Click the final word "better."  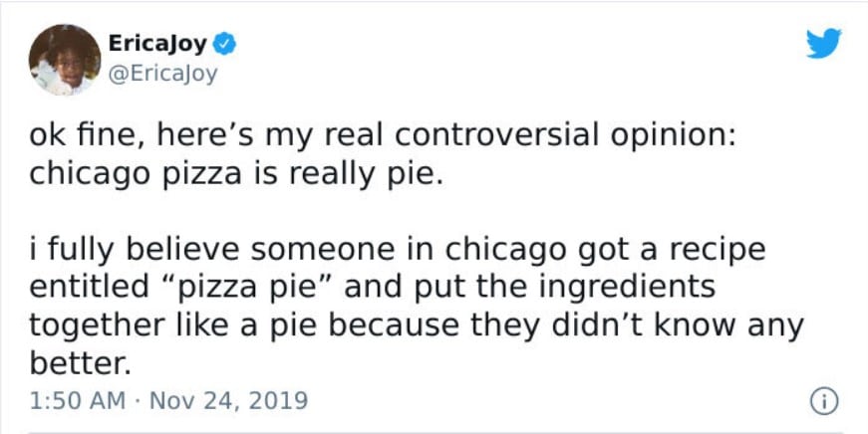pyautogui.click(x=81, y=362)
